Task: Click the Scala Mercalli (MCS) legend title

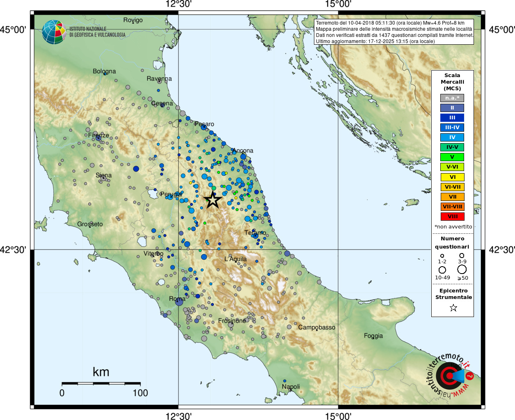Action: [452, 82]
